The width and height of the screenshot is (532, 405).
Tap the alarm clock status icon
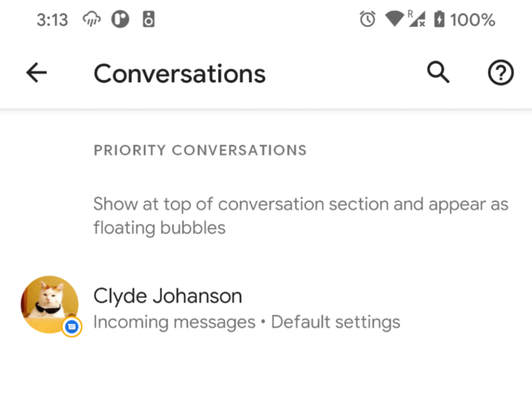pyautogui.click(x=367, y=20)
